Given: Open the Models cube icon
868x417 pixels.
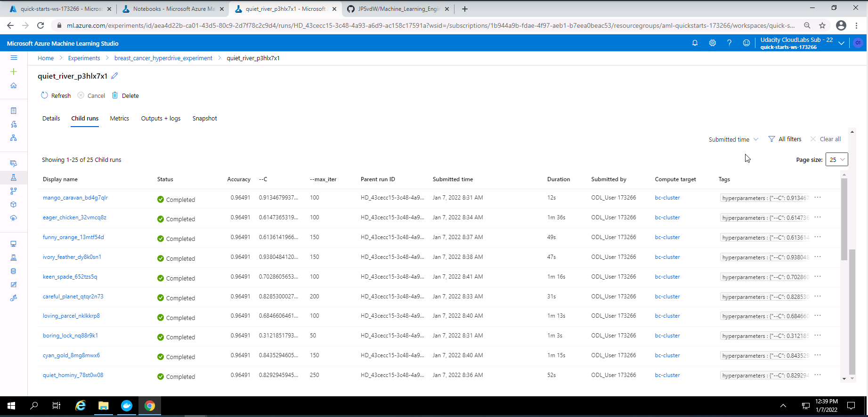Looking at the screenshot, I should click(x=14, y=204).
